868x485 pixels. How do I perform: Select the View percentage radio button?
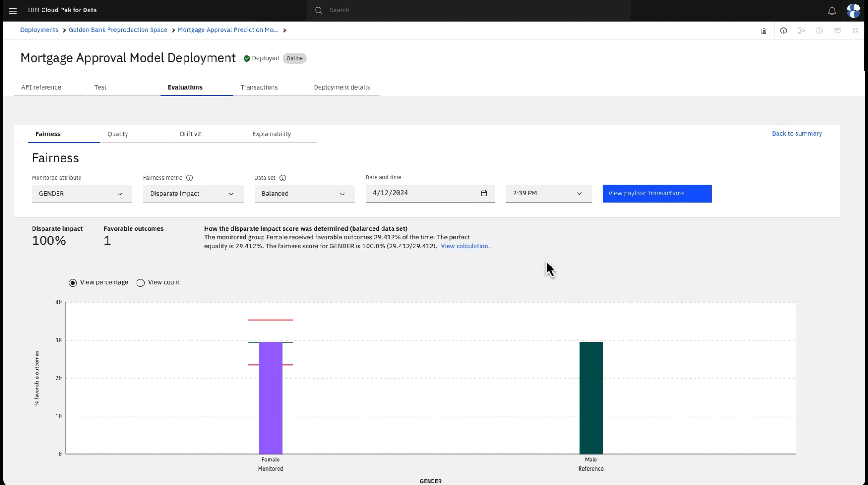(73, 283)
